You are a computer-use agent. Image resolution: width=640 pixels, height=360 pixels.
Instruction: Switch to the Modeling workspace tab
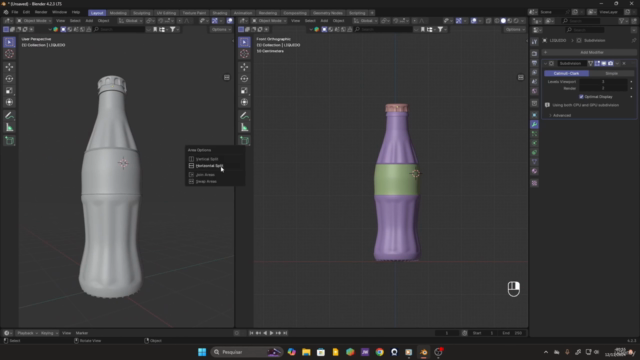point(118,13)
